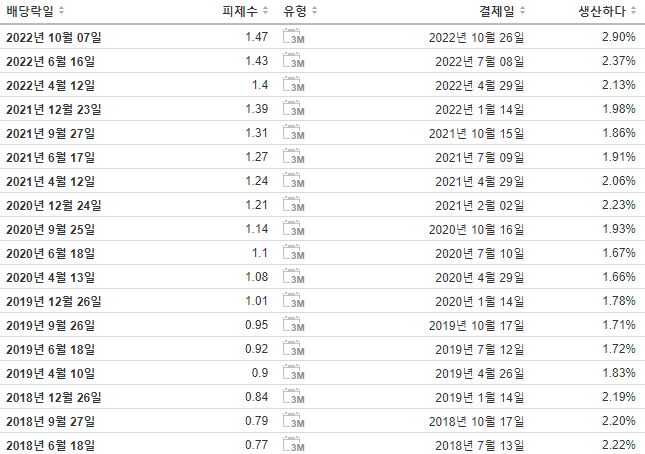Select ex-dividend date 2021년 12월 23일
645x454 pixels.
click(54, 109)
